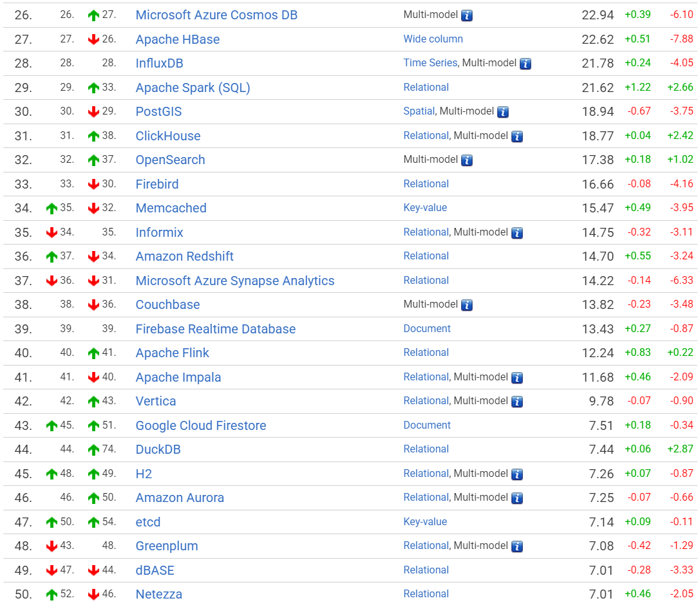Viewport: 700px width, 605px height.
Task: Click the Time Series link for InfluxDB
Action: pos(430,63)
